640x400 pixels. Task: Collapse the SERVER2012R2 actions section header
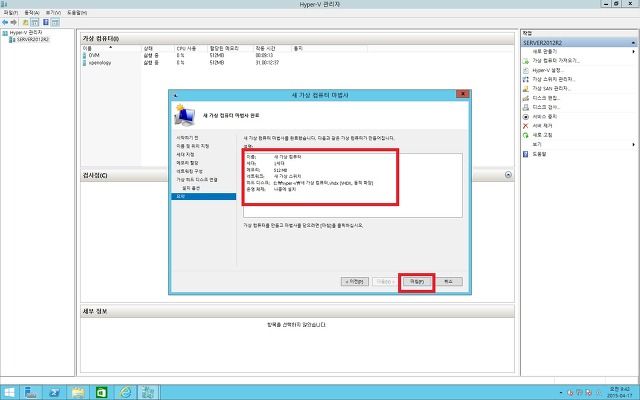[x=633, y=42]
